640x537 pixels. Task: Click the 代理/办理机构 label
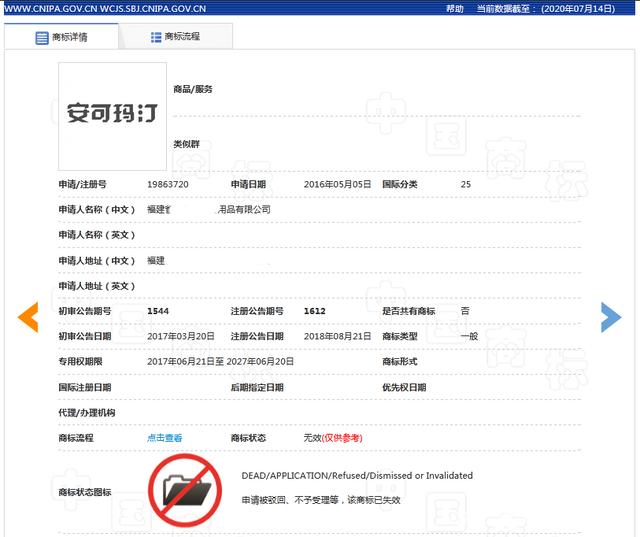coord(87,413)
